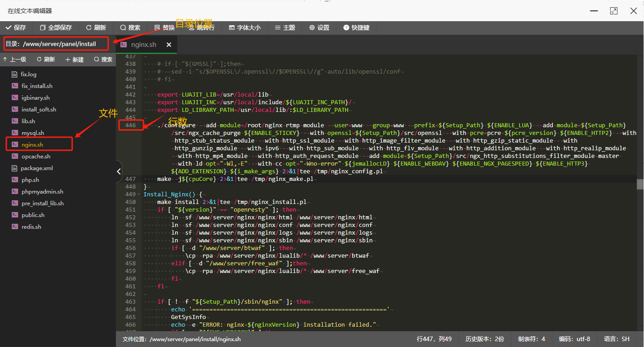Click the GetSysInfo line in code

pyautogui.click(x=189, y=317)
